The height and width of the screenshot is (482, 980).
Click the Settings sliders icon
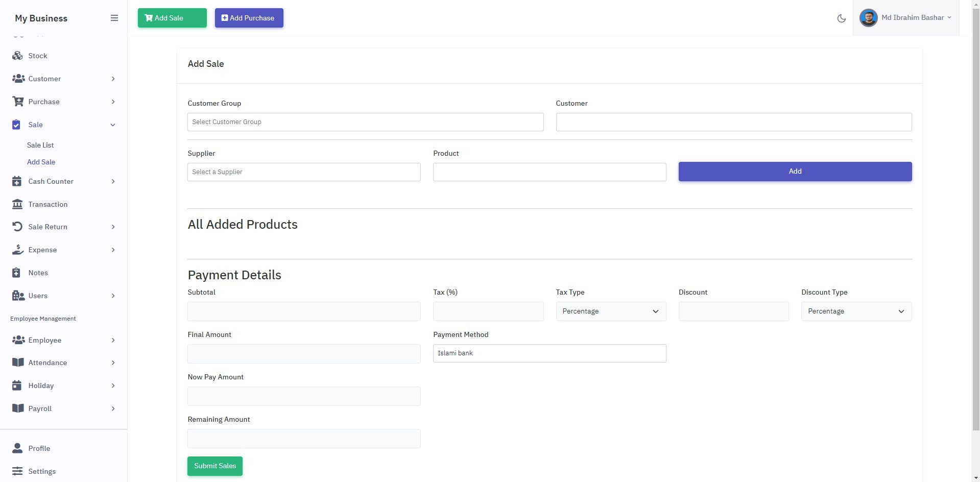(x=17, y=471)
